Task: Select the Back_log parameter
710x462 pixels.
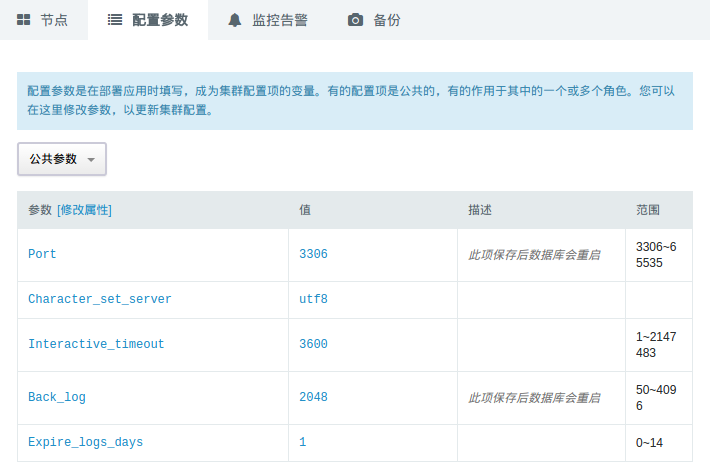Action: [57, 398]
